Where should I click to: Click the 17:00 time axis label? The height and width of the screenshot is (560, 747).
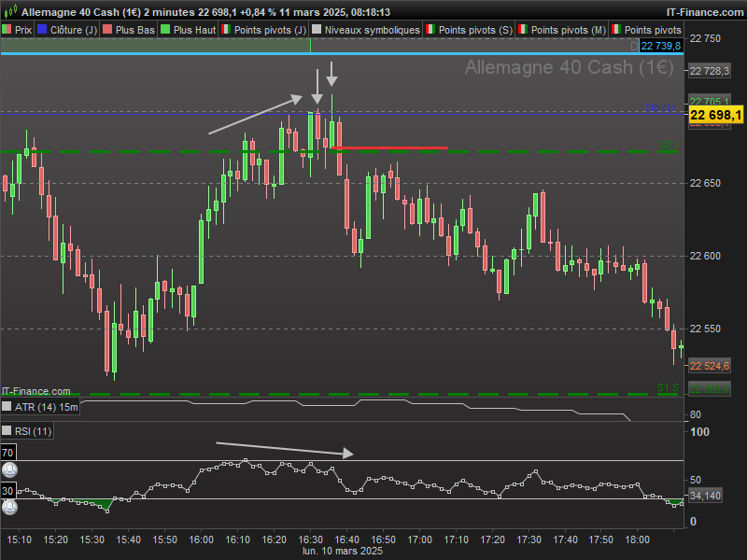419,539
